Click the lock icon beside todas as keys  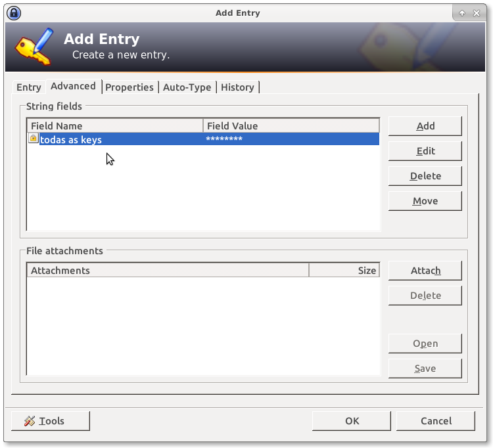click(33, 138)
